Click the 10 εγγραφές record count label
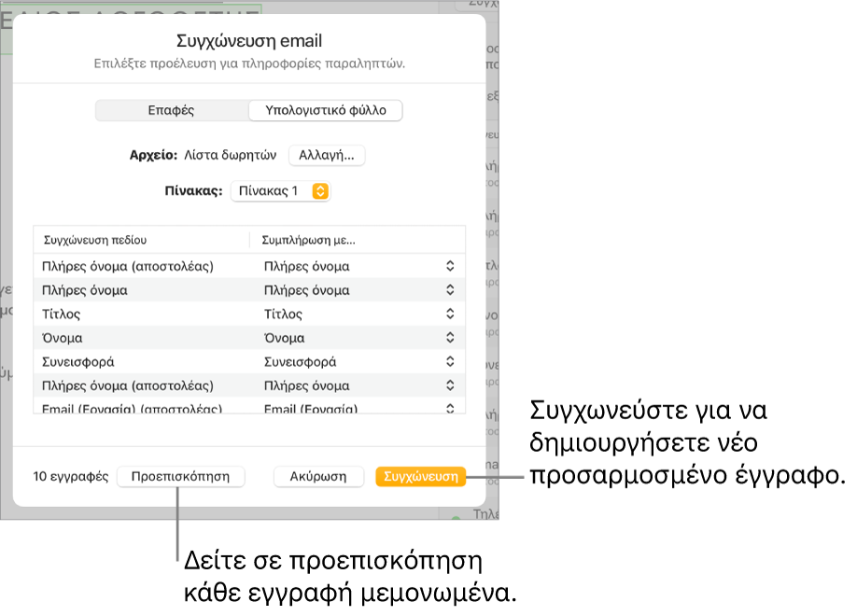 71,477
